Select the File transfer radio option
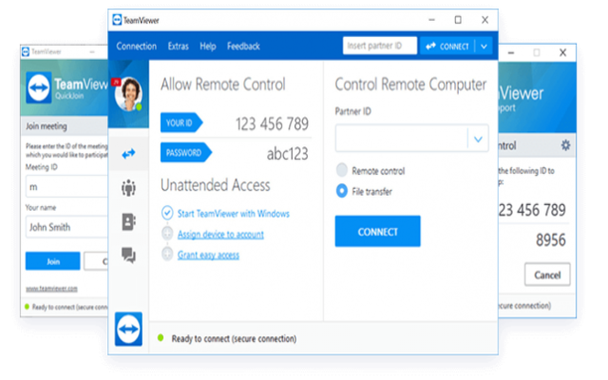The width and height of the screenshot is (608, 380). [342, 191]
